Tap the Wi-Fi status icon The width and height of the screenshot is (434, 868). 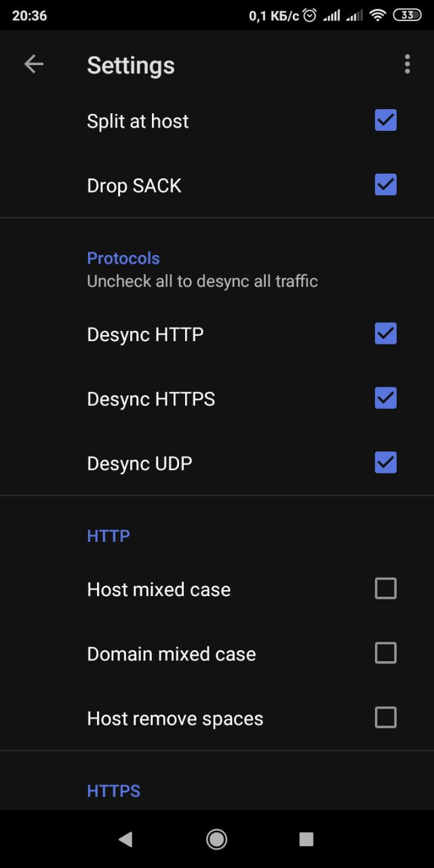click(377, 15)
